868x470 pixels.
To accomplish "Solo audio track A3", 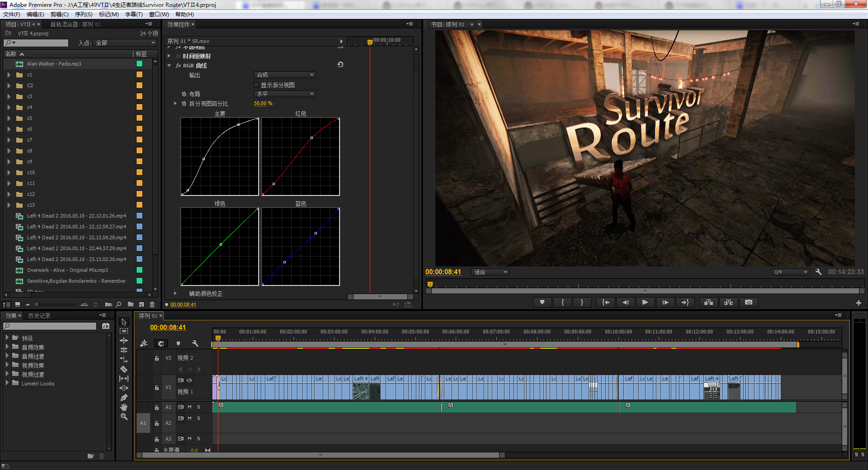I will pyautogui.click(x=198, y=438).
